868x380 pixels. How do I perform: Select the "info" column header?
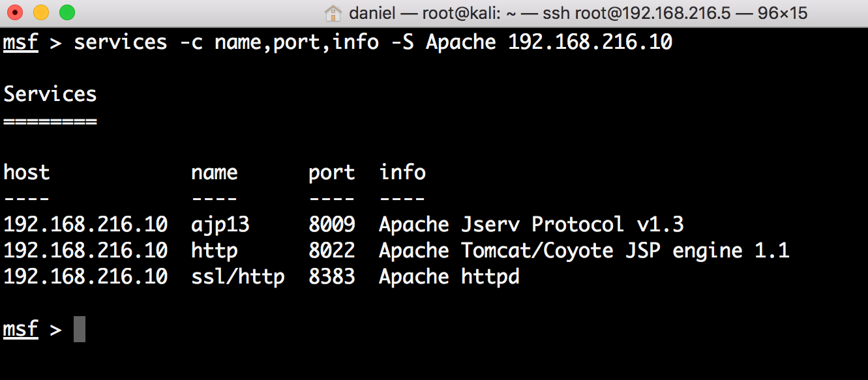click(402, 173)
